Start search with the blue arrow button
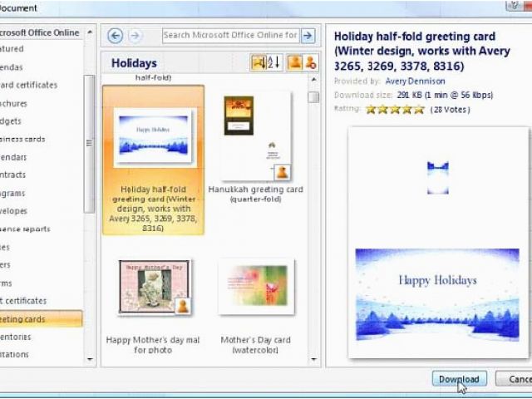 click(x=308, y=35)
